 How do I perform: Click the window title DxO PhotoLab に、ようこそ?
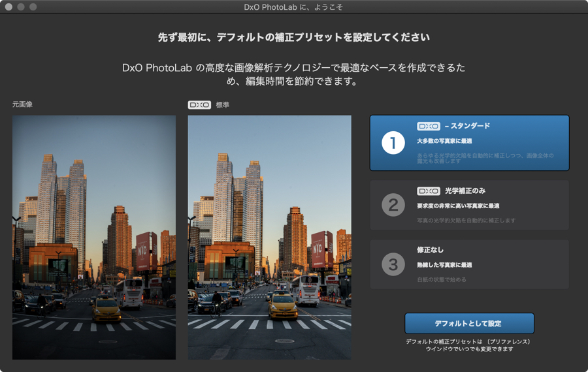coord(293,7)
